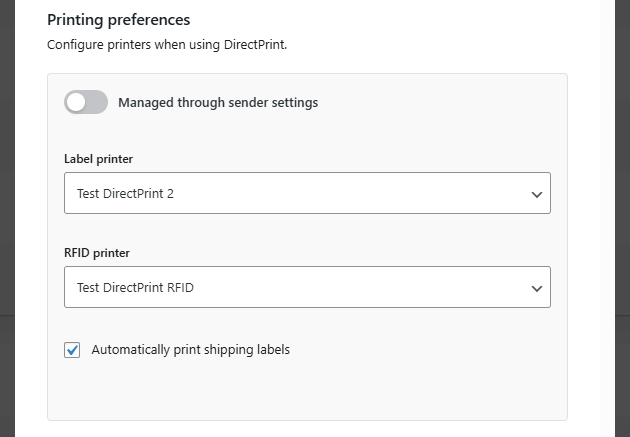Open the RFID printer dropdown
This screenshot has height=437, width=630.
pos(306,287)
